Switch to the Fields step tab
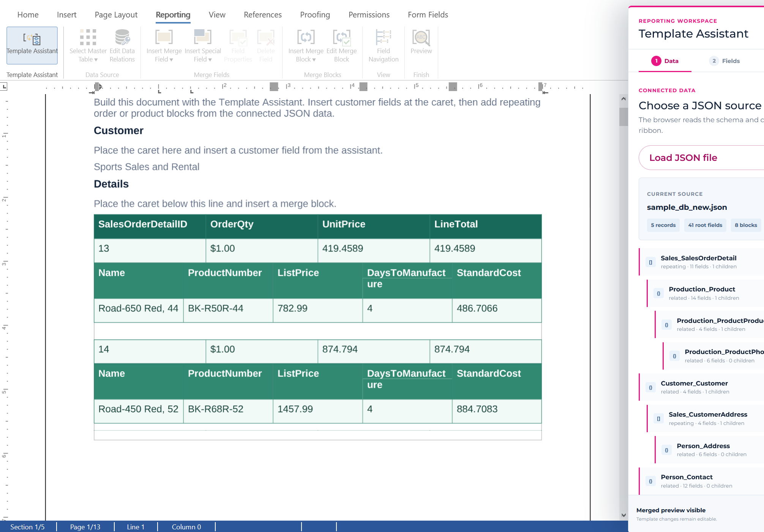The height and width of the screenshot is (532, 764). [725, 61]
